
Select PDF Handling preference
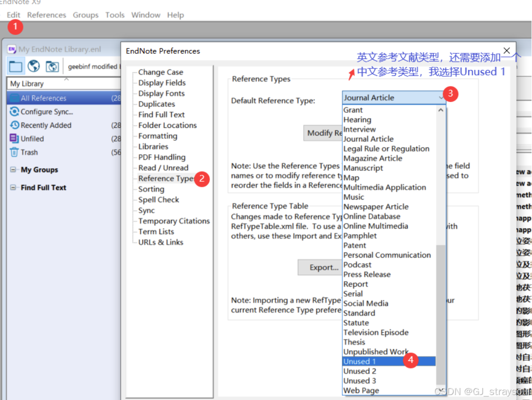click(x=162, y=157)
